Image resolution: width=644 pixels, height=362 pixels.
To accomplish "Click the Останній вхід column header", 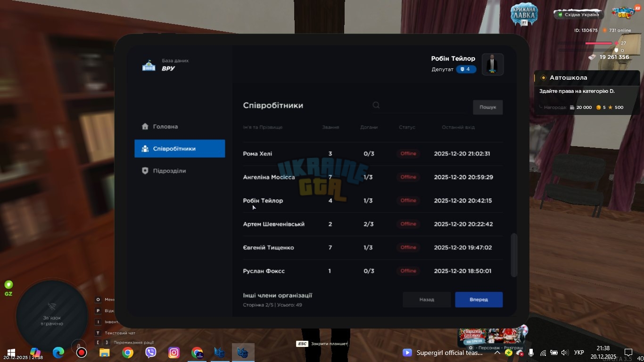I will click(458, 127).
